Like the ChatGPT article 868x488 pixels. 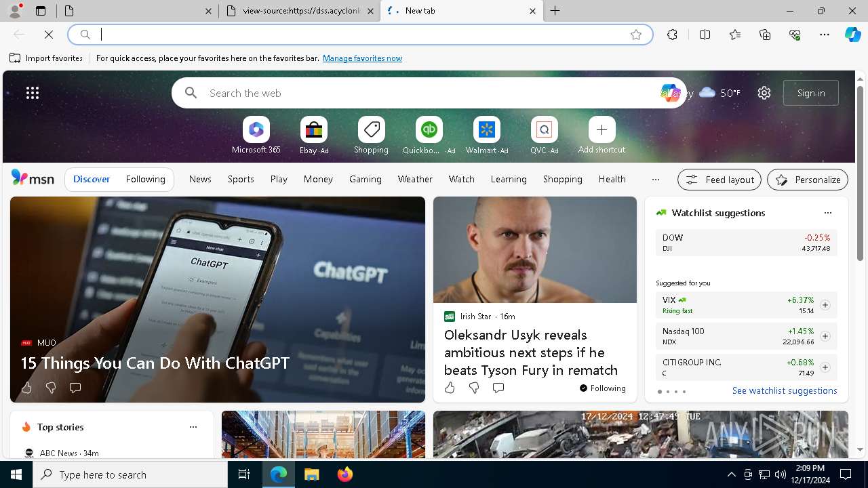26,388
